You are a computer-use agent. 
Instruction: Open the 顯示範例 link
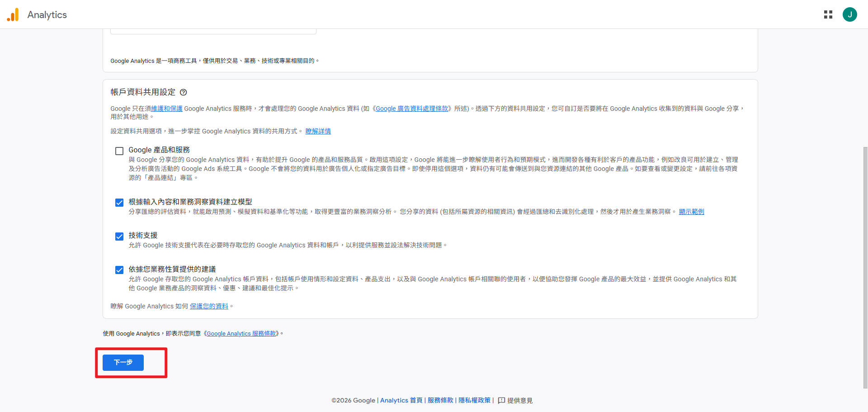click(x=692, y=211)
